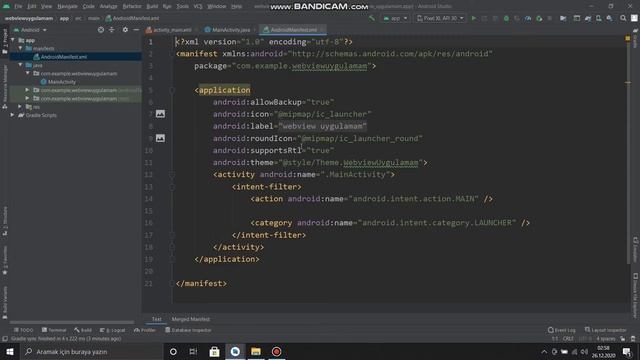Screen dimensions: 640x360
Task: Open Task View on the taskbar
Action: pos(193,351)
